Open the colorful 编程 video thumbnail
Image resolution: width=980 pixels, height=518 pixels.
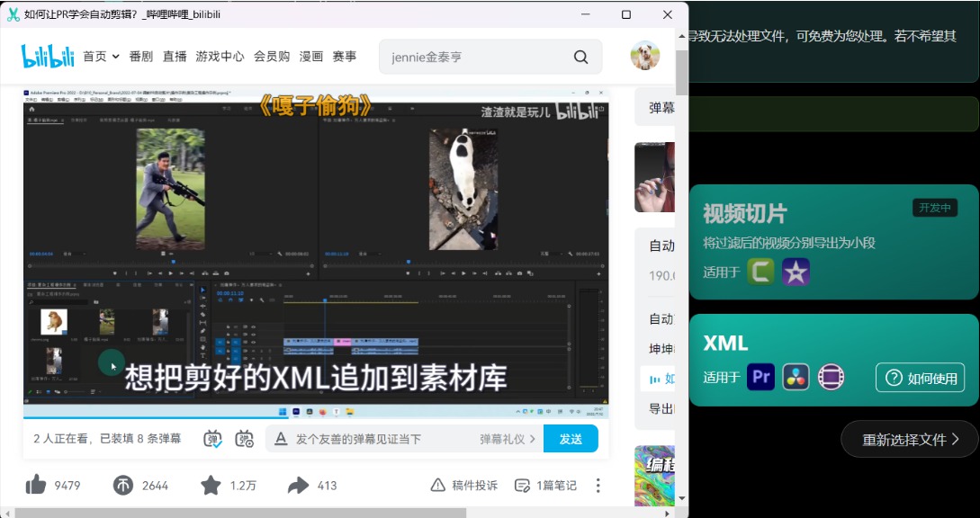654,476
